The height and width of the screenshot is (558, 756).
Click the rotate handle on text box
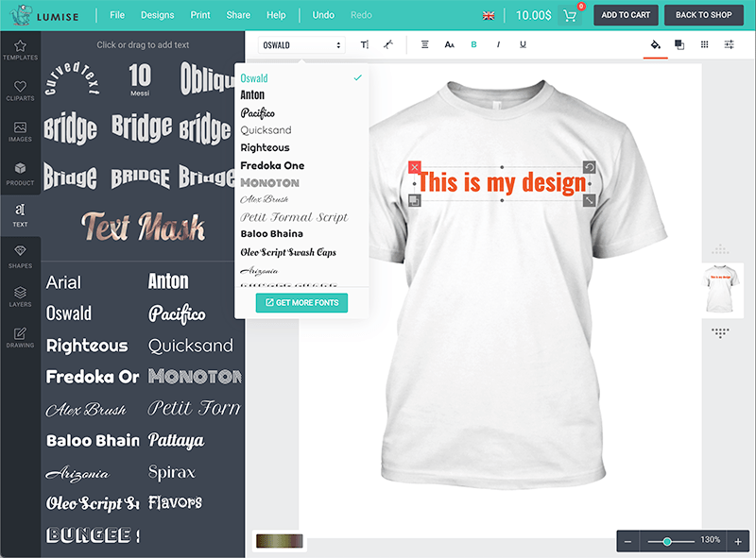(589, 167)
